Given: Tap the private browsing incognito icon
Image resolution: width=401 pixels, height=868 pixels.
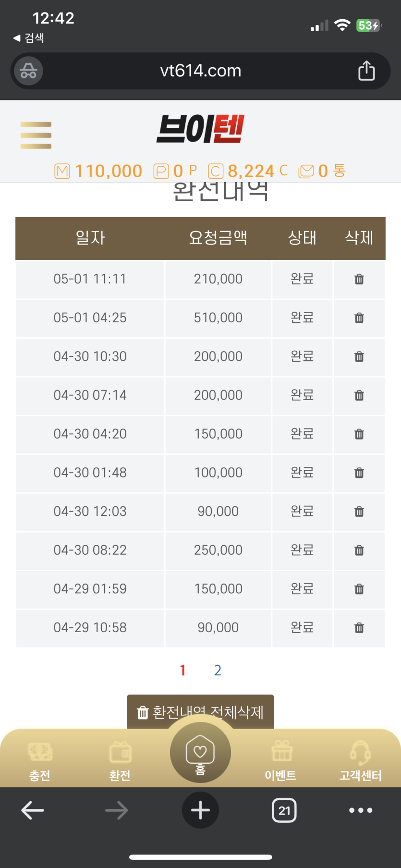Looking at the screenshot, I should coord(28,71).
